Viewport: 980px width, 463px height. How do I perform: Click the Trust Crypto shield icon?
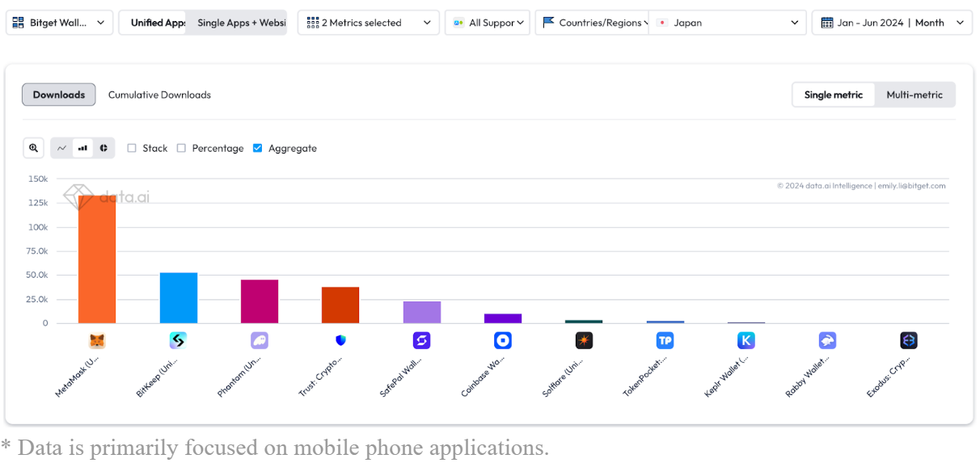340,341
